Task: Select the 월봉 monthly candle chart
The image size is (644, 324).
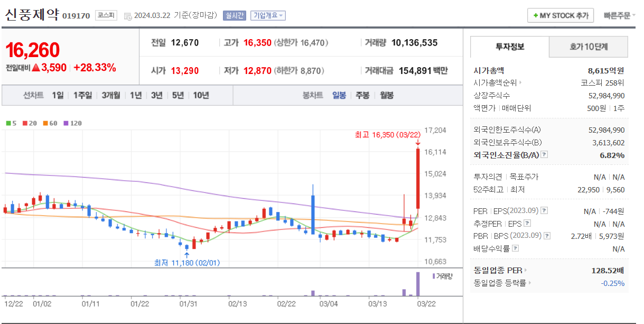Action: tap(387, 95)
